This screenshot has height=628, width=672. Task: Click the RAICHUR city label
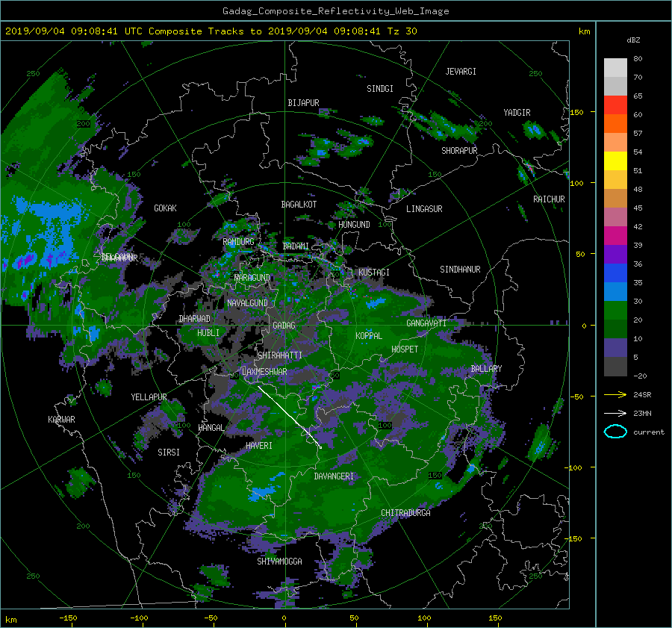coord(549,199)
